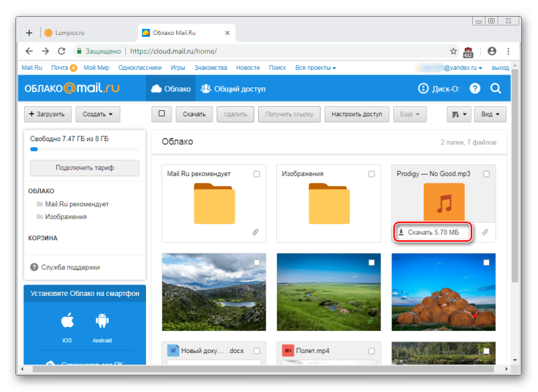This screenshot has width=538, height=392.
Task: Choose the Android app icon
Action: pos(102,320)
